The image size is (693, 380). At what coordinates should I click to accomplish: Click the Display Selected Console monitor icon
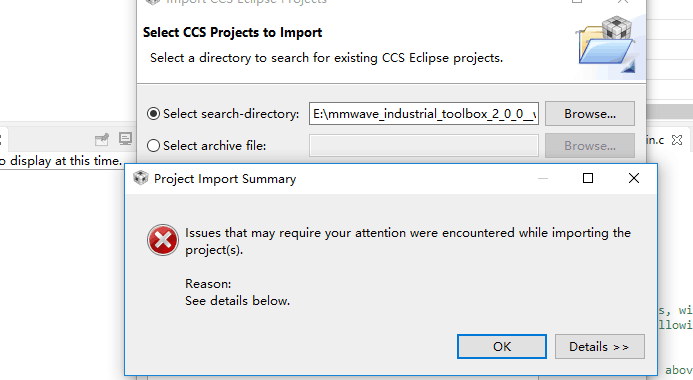tap(126, 139)
